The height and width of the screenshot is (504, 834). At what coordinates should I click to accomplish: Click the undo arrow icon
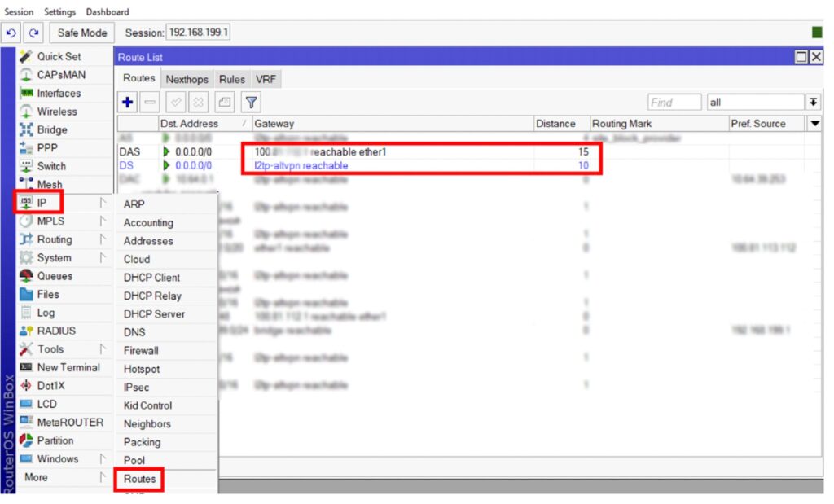coord(11,33)
